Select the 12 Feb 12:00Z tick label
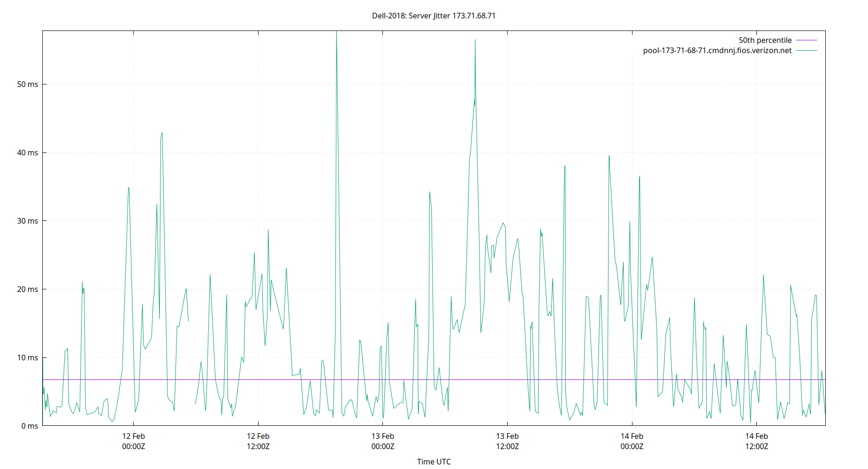The image size is (868, 469). click(259, 441)
